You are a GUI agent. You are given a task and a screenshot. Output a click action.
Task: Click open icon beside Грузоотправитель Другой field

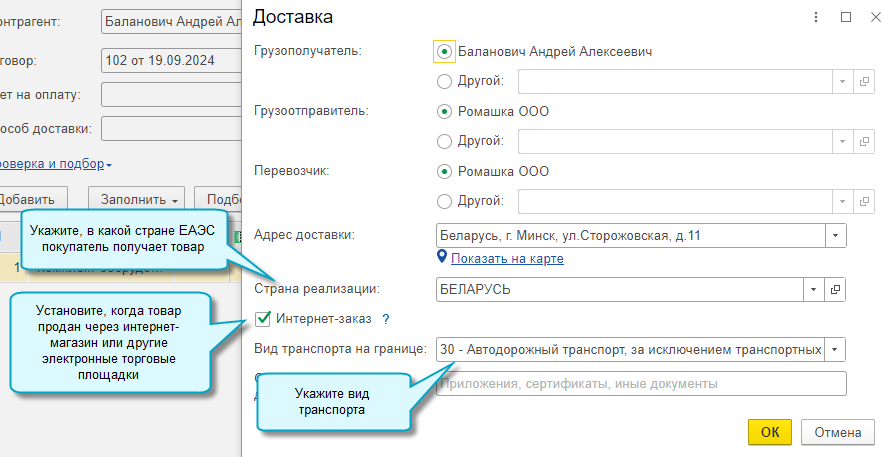pos(863,141)
